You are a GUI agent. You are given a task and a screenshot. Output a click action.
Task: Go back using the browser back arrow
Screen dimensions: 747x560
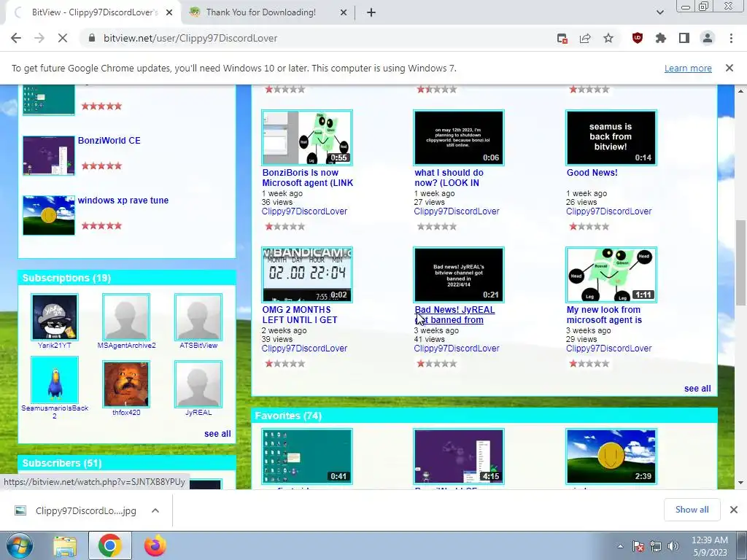click(16, 38)
